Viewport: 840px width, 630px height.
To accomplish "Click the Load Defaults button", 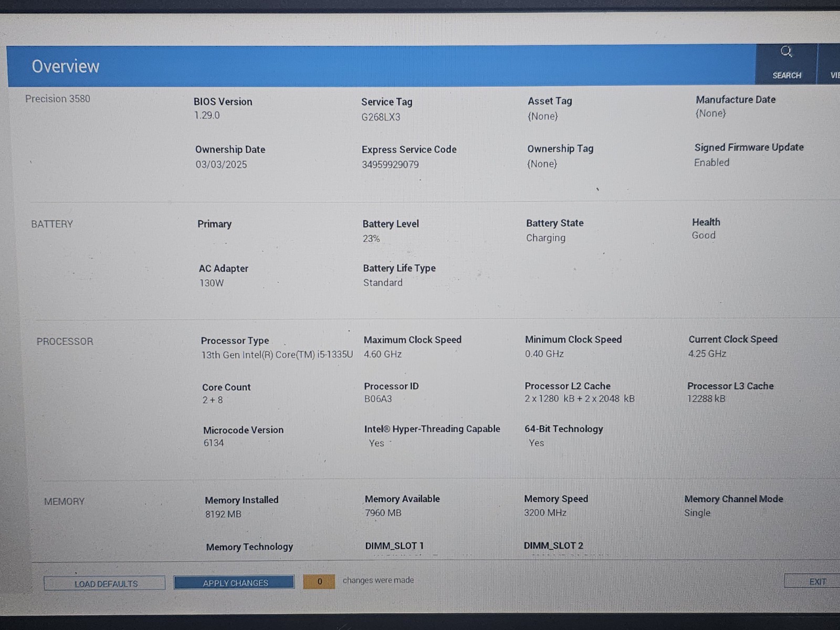I will (104, 583).
